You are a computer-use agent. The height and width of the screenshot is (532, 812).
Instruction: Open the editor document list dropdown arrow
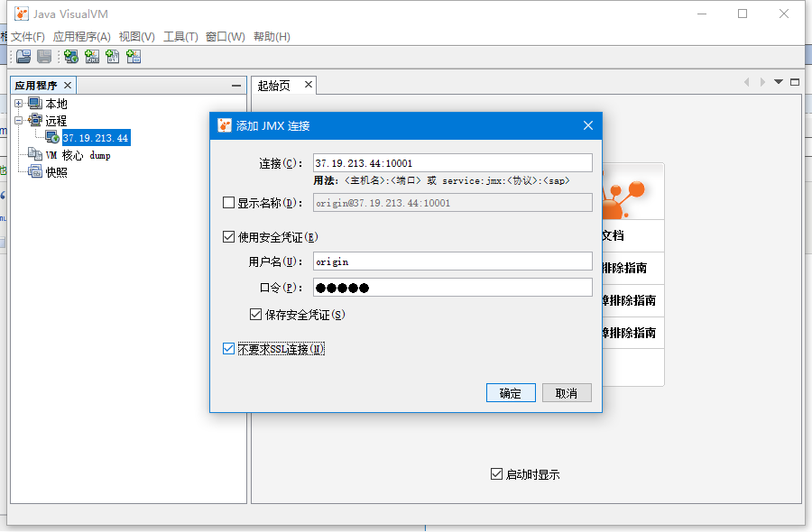click(x=779, y=82)
